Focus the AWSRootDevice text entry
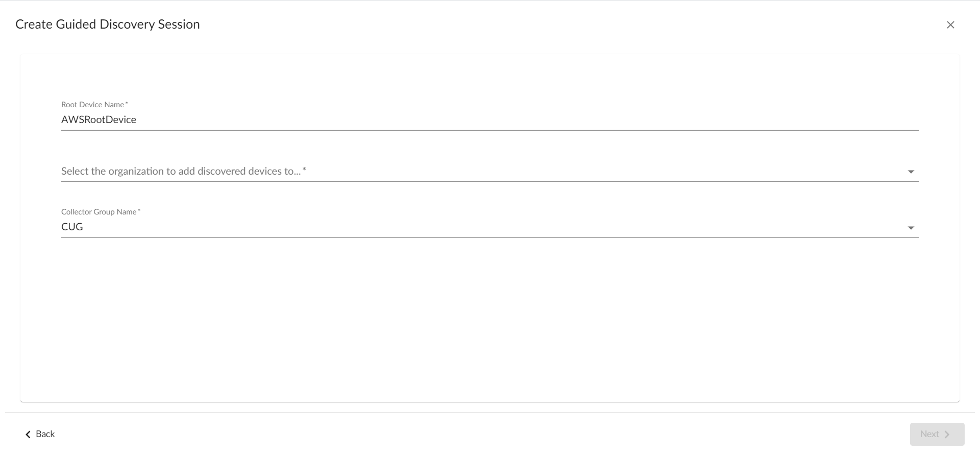 99,119
